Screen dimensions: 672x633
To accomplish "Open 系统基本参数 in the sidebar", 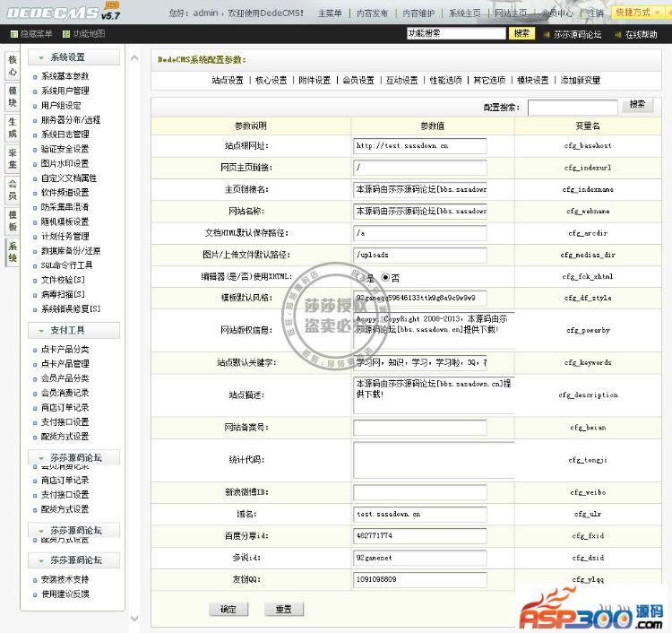I will [65, 76].
